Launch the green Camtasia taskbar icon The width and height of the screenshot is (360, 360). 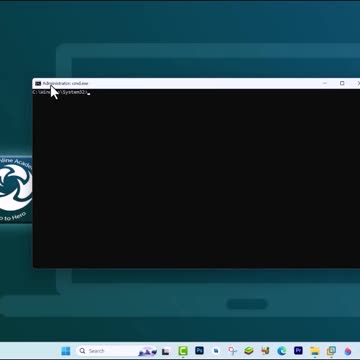point(183,351)
